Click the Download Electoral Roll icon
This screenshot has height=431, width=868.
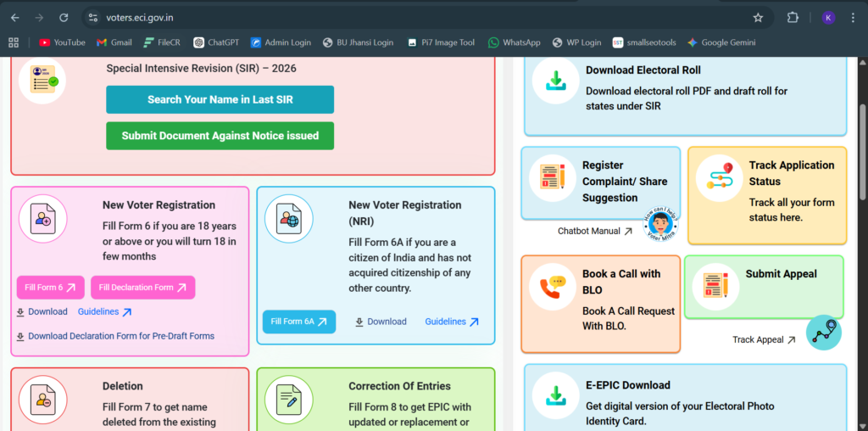tap(556, 81)
